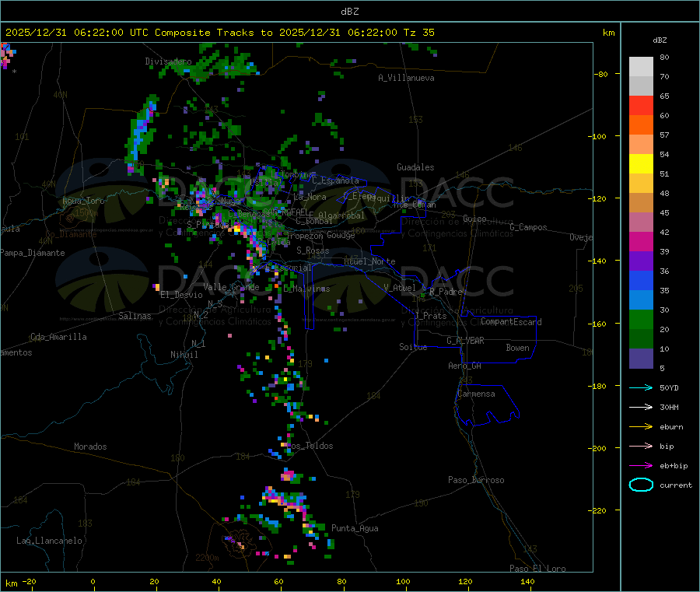Click the 'G_ALVEAR' map label

(x=465, y=341)
